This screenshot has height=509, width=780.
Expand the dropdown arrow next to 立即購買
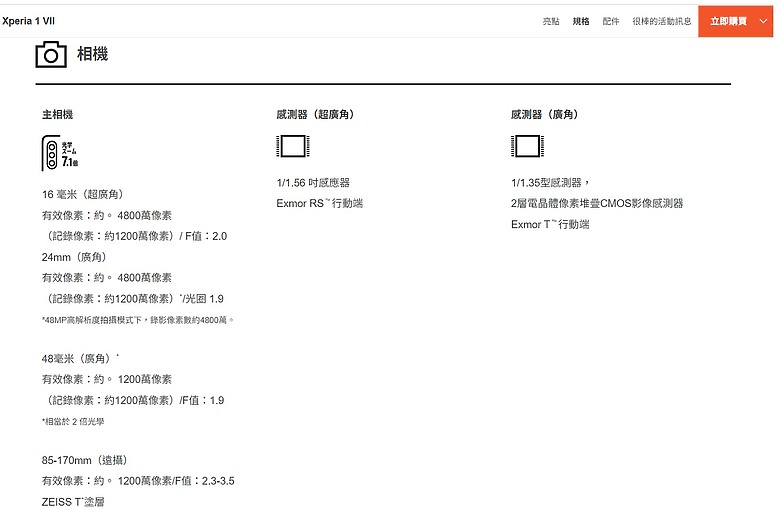click(763, 21)
